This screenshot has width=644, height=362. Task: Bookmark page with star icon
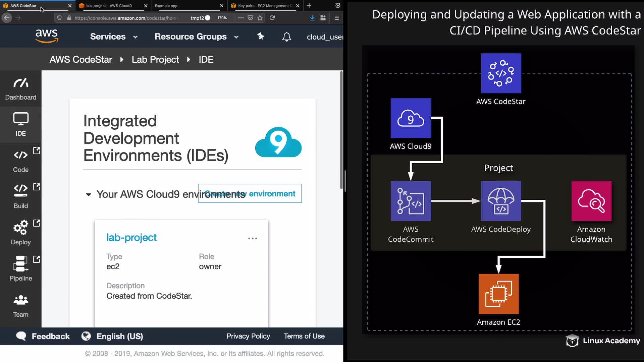click(260, 18)
